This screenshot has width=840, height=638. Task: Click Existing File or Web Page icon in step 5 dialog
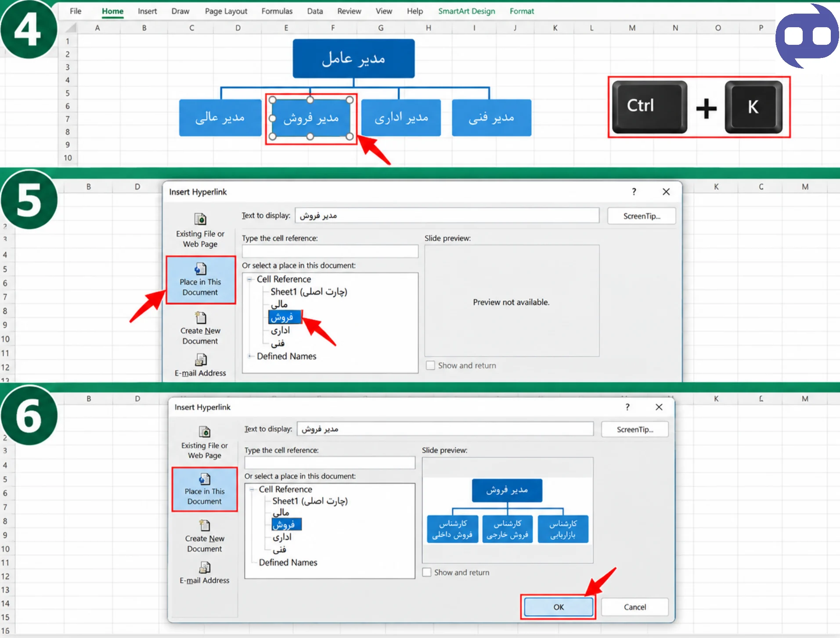pyautogui.click(x=200, y=219)
